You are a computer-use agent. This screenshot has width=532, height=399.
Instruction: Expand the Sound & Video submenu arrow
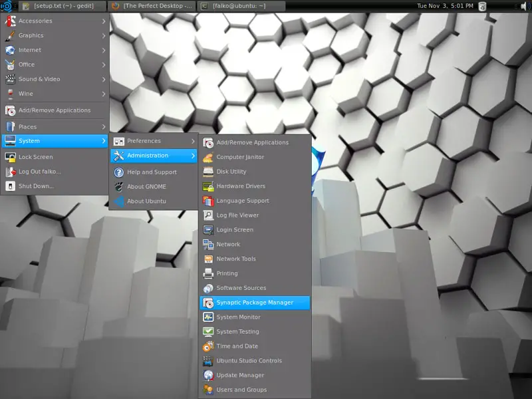pyautogui.click(x=104, y=79)
